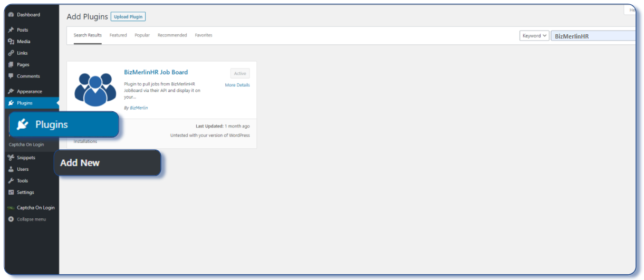Open the More Details link
The width and height of the screenshot is (644, 280).
coord(237,85)
